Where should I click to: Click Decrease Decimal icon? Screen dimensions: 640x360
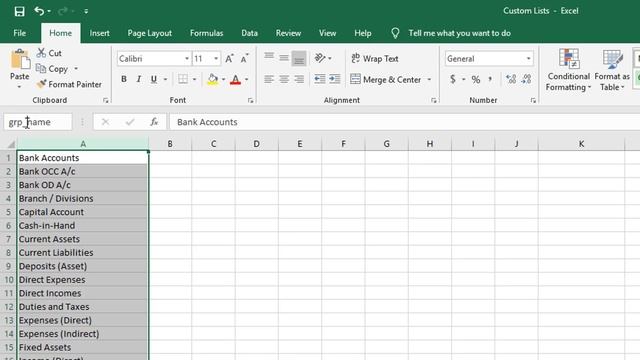526,79
